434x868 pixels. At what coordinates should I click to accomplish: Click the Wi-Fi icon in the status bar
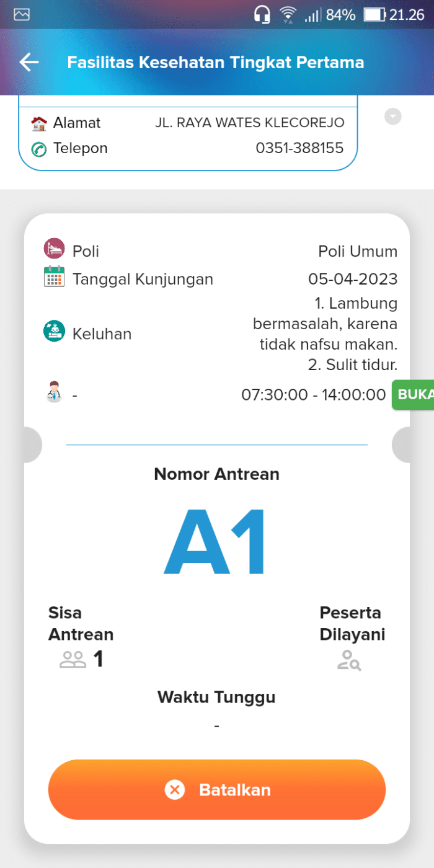tap(289, 13)
